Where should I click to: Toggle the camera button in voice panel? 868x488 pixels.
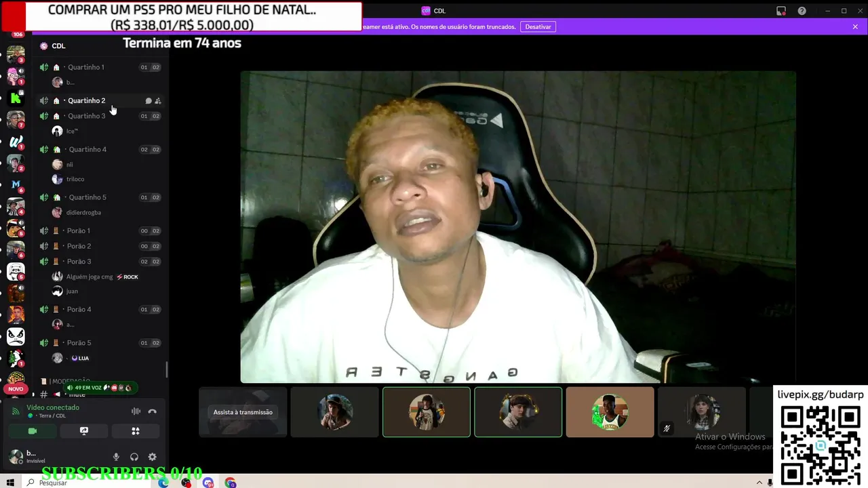click(32, 431)
